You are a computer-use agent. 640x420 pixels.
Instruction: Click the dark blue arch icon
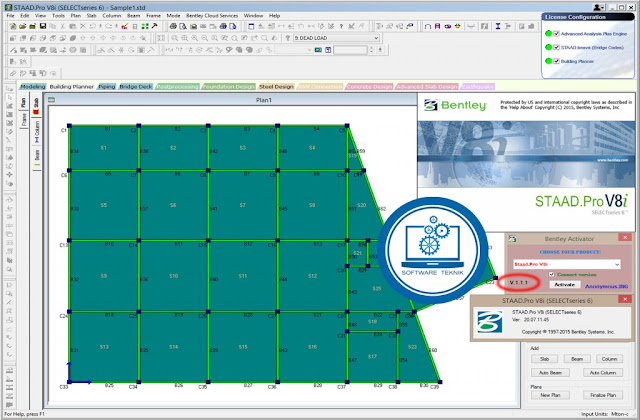[x=427, y=26]
